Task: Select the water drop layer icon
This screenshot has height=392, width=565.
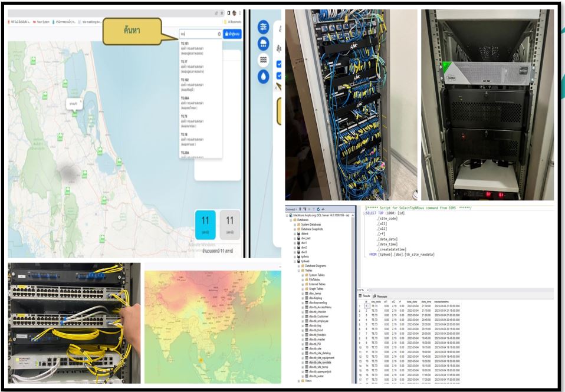Action: tap(264, 77)
